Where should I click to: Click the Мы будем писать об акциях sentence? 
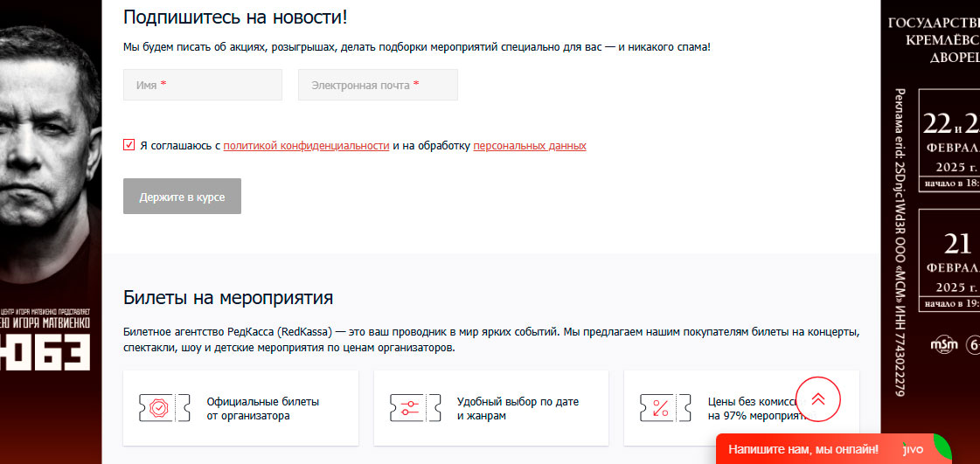(x=417, y=47)
